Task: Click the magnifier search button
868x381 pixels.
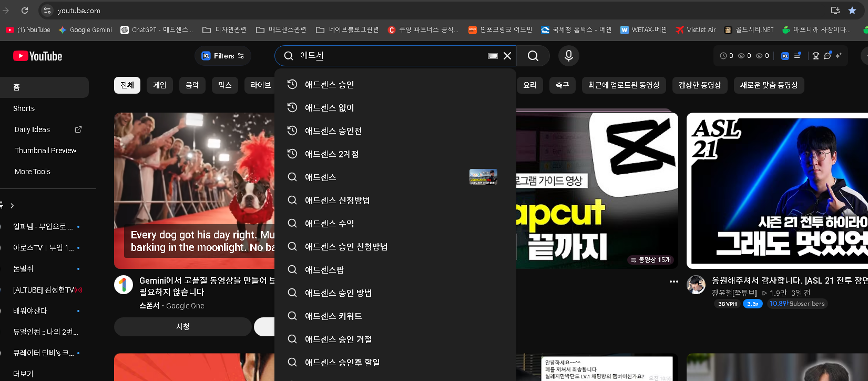Action: click(x=533, y=56)
